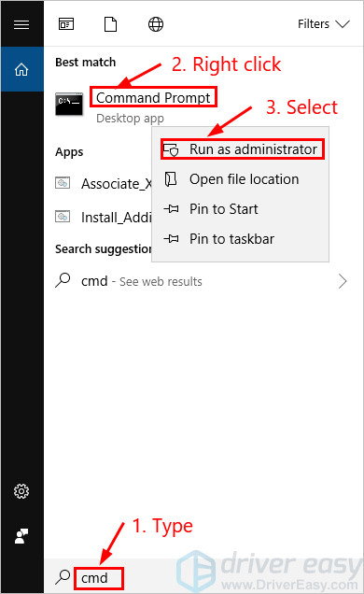Choose Pin to Start
This screenshot has height=594, width=364.
pyautogui.click(x=240, y=209)
